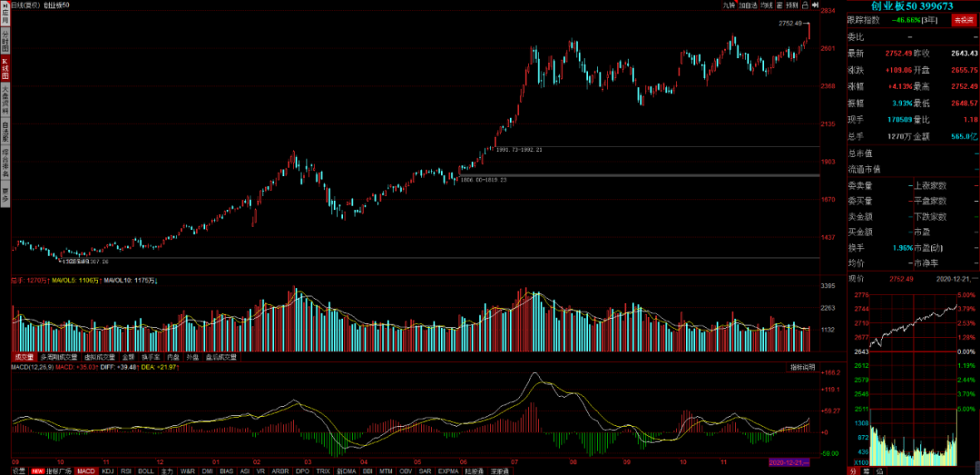980x475 pixels.
Task: Switch to the TRIX indicator
Action: pyautogui.click(x=323, y=470)
